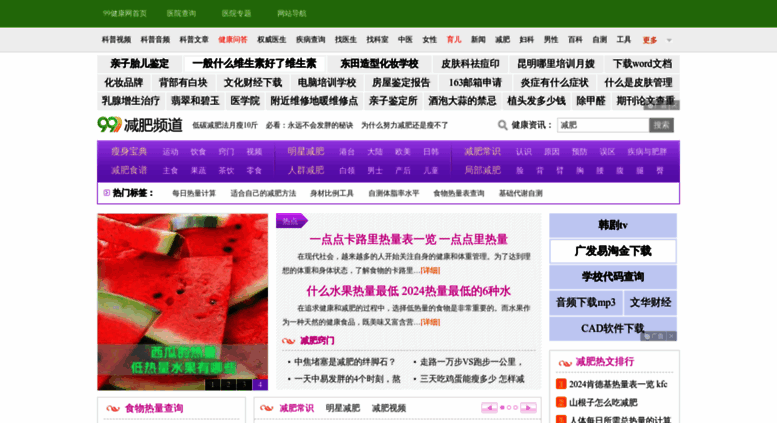This screenshot has width=777, height=423.
Task: Open 99健康网首页 in top bar
Action: [125, 13]
